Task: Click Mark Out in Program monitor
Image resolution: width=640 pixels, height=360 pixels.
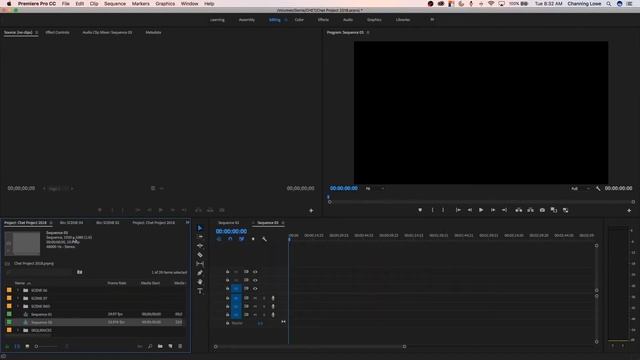Action: click(x=443, y=210)
